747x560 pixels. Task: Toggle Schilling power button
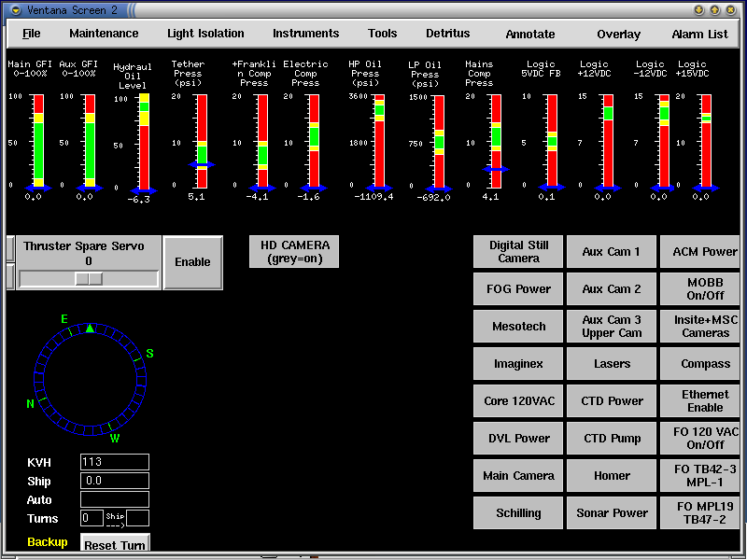(518, 512)
